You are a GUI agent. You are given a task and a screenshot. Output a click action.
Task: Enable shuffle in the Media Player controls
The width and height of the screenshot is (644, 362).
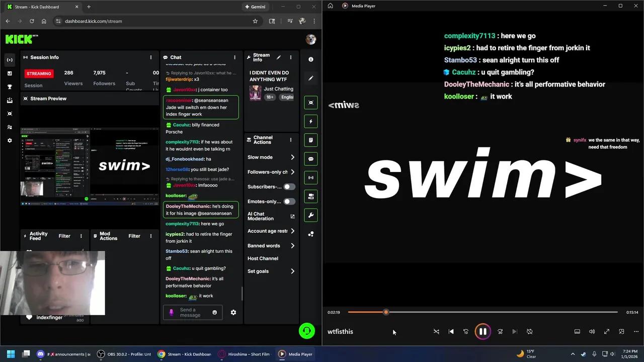tap(436, 331)
